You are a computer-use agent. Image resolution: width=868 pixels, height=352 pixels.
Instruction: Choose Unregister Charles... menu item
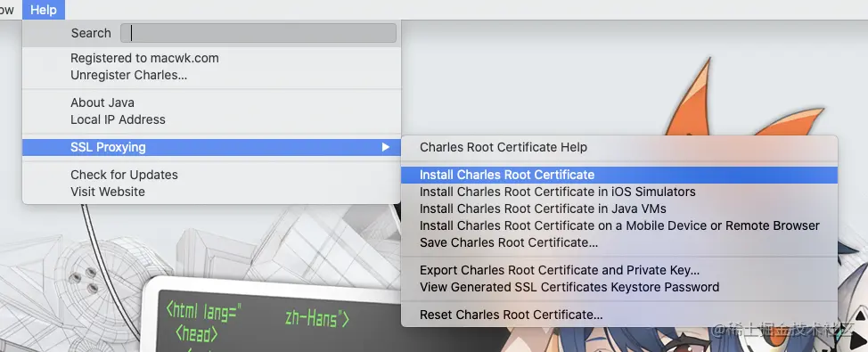click(211, 75)
